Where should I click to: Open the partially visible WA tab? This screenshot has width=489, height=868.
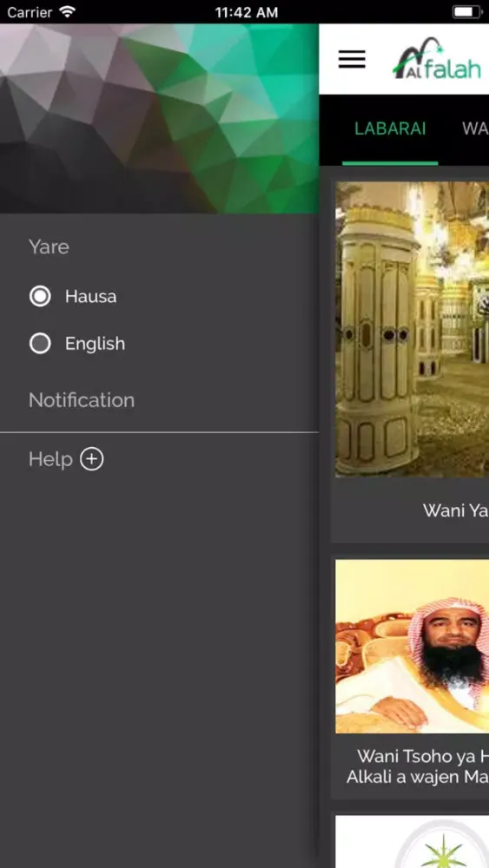[x=475, y=129]
